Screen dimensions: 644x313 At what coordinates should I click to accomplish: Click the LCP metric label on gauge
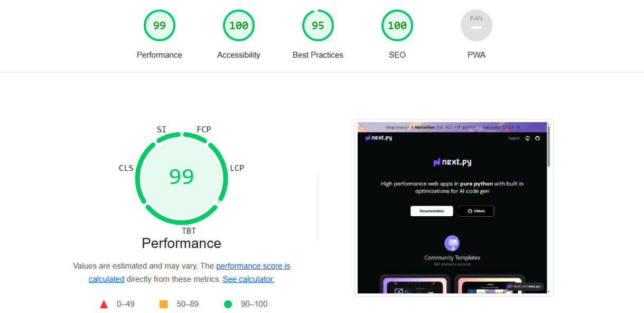(237, 168)
